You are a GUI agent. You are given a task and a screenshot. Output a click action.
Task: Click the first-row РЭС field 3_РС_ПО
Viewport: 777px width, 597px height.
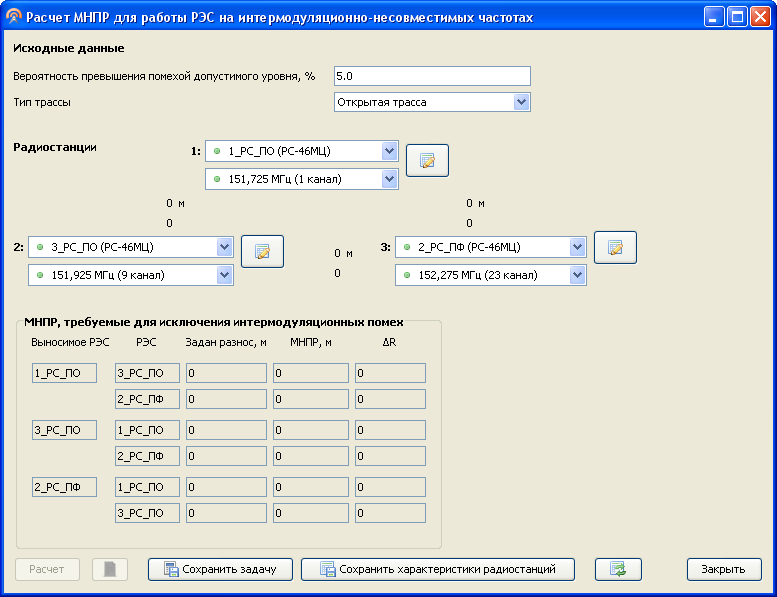click(147, 373)
